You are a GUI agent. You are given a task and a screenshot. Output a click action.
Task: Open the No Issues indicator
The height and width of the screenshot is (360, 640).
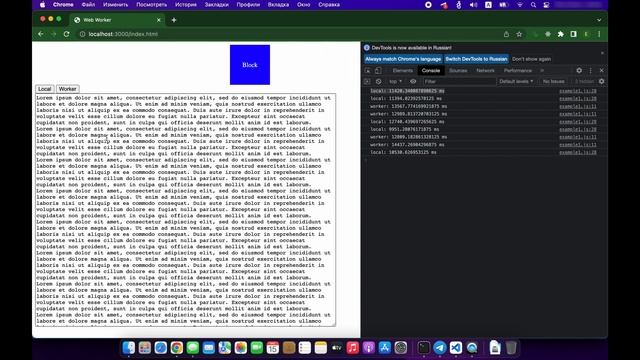[553, 82]
